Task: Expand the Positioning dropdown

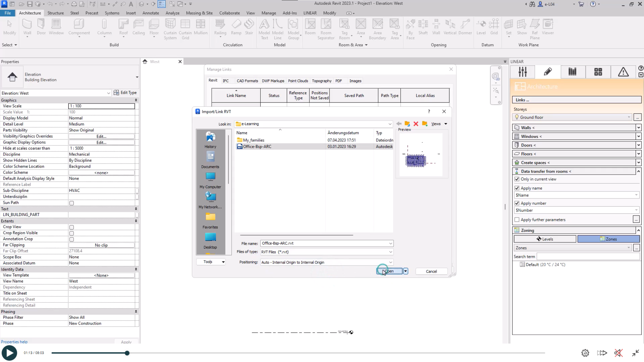Action: (390, 262)
